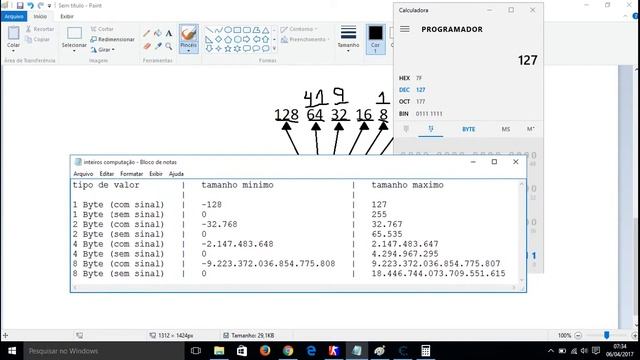Choose the five-point star shape
Screen dimensions: 640x360
228,49
